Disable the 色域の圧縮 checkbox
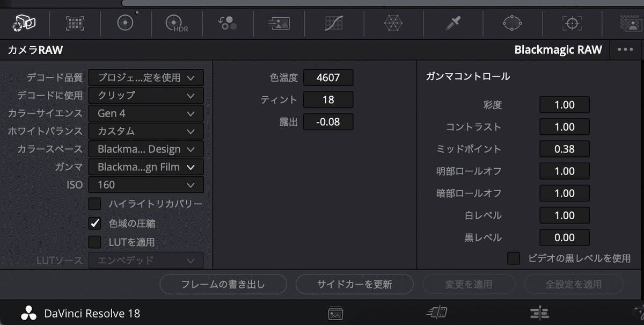This screenshot has height=325, width=644. point(94,223)
